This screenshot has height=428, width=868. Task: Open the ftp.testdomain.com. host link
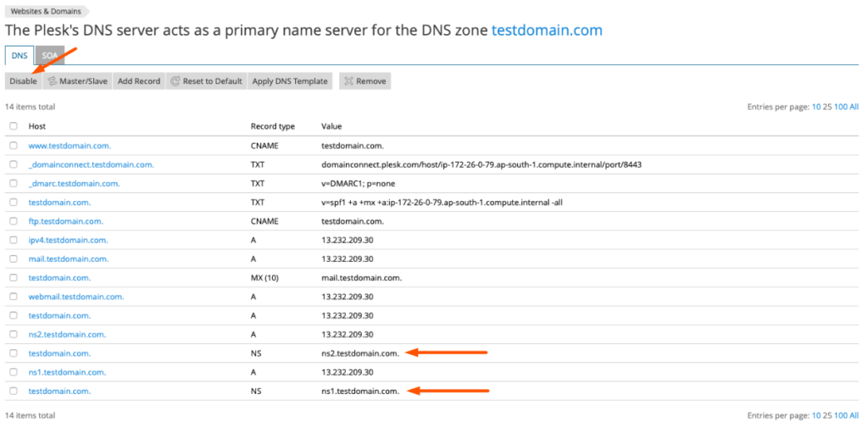tap(66, 221)
